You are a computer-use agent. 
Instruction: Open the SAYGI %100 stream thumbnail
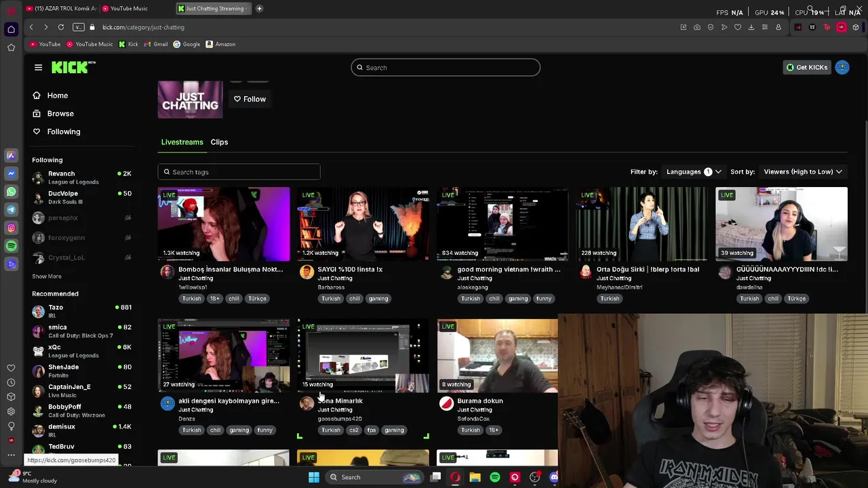point(363,224)
